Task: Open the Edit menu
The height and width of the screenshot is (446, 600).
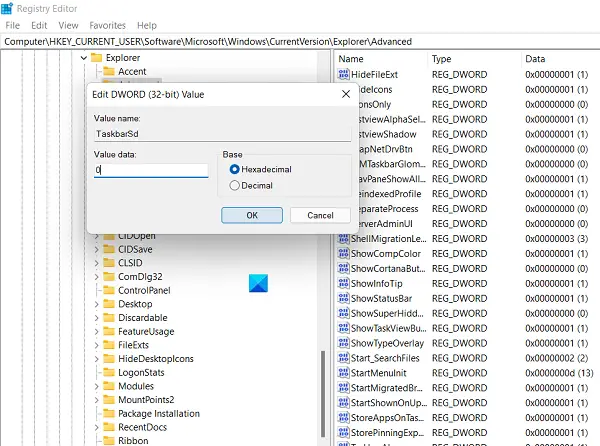Action: coord(39,25)
